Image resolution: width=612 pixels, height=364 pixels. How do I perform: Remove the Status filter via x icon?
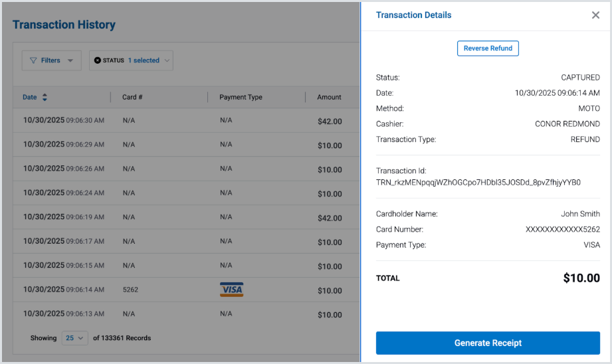[98, 60]
